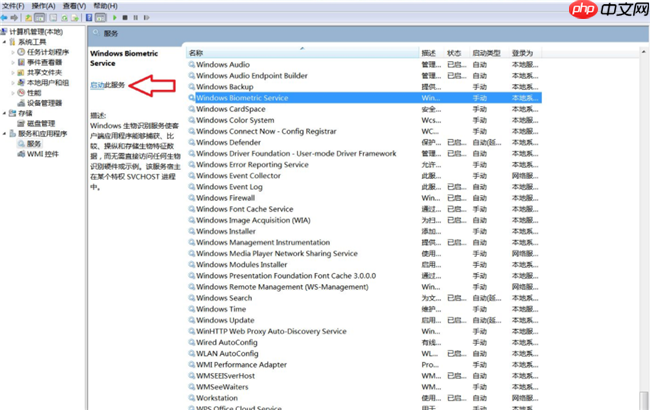Click the 磁盘管理 icon in tree

click(21, 124)
